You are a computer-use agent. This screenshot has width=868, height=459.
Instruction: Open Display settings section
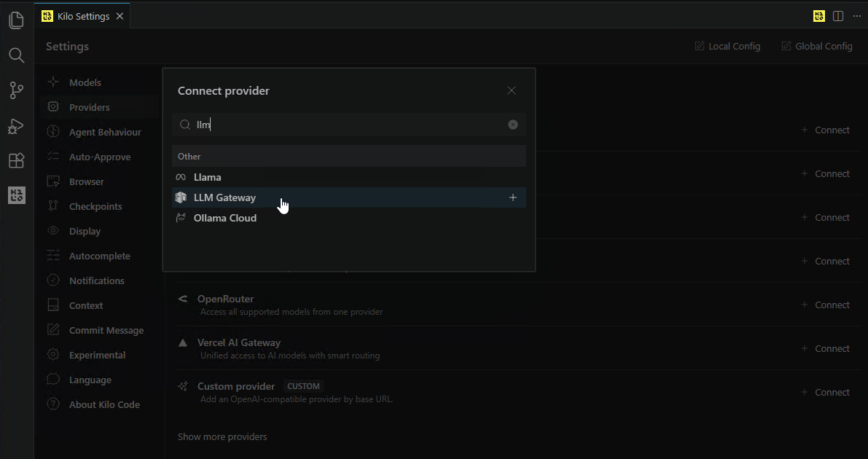pyautogui.click(x=100, y=232)
